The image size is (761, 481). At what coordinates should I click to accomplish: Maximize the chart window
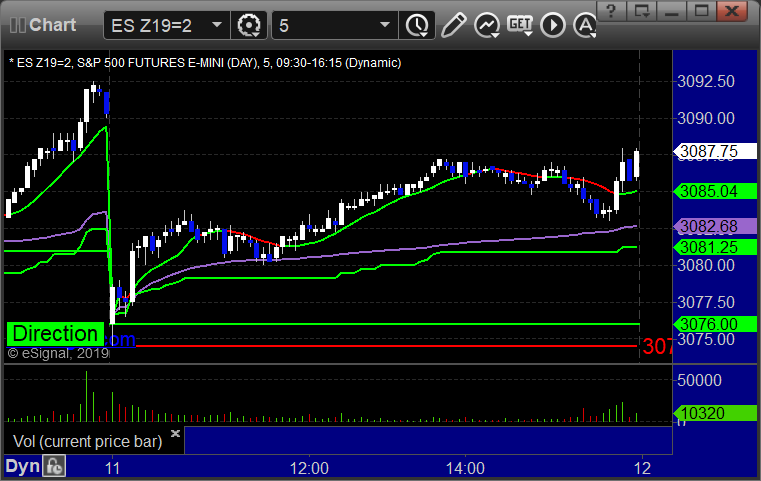coord(701,11)
